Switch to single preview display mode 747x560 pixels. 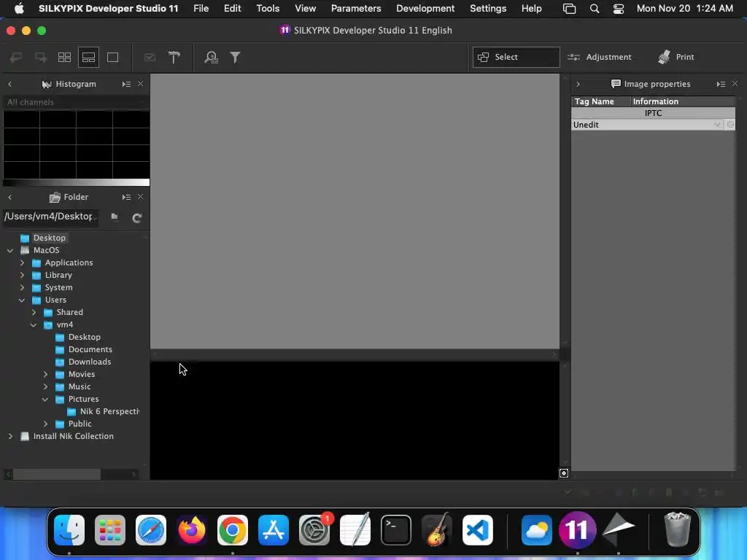pos(113,57)
